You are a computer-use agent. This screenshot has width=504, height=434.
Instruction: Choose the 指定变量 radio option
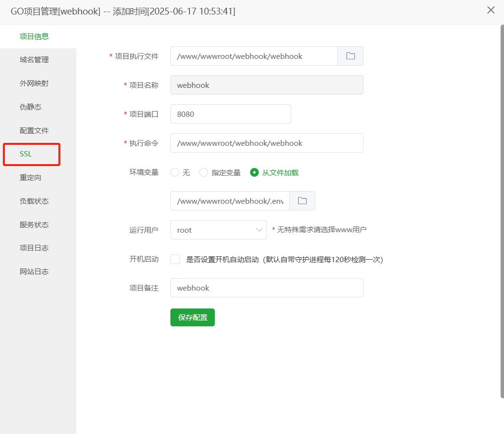click(203, 172)
